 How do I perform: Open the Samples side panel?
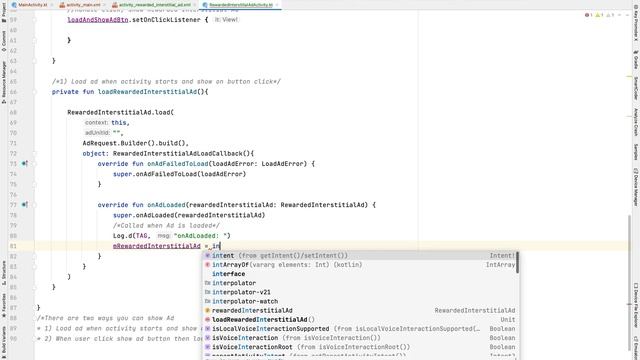(x=636, y=151)
